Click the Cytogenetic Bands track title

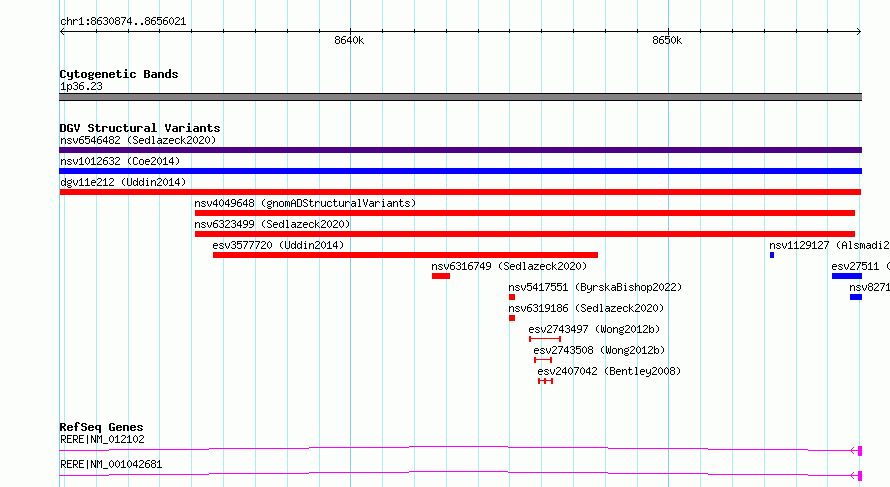click(119, 74)
